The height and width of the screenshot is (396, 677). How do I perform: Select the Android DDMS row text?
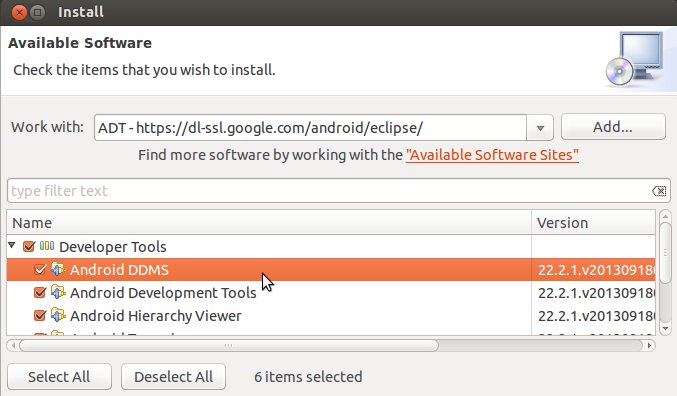coord(119,270)
